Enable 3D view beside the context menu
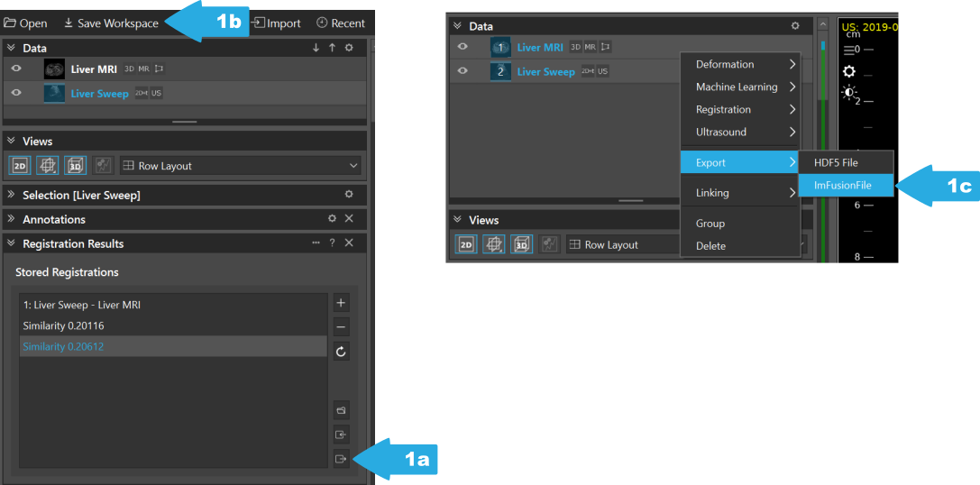This screenshot has width=980, height=485. coord(521,244)
